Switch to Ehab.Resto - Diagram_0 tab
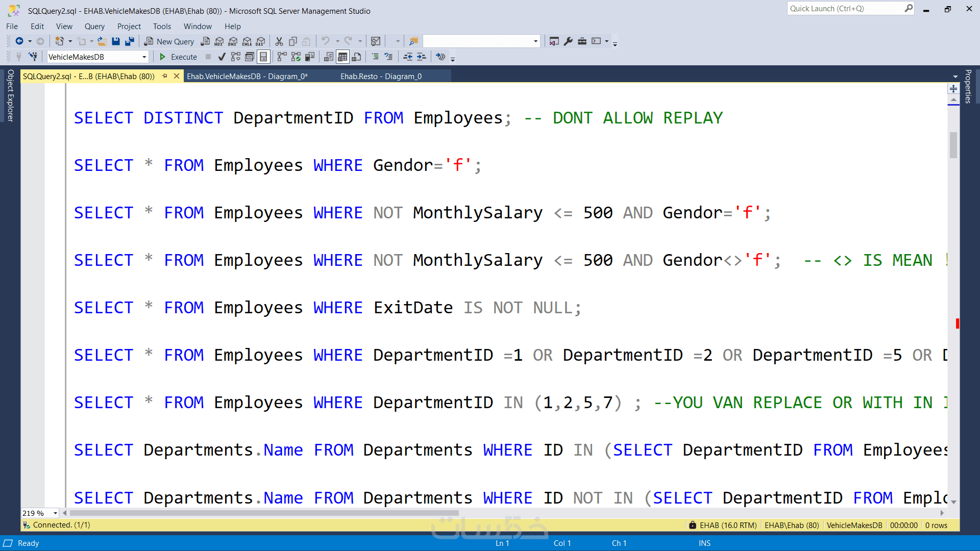980x551 pixels. click(381, 77)
